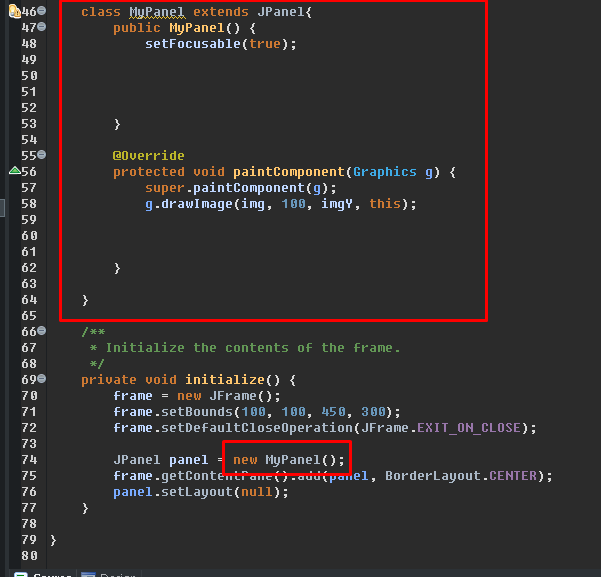This screenshot has width=601, height=577.
Task: Collapse the initialize method fold at line 69
Action: [42, 379]
